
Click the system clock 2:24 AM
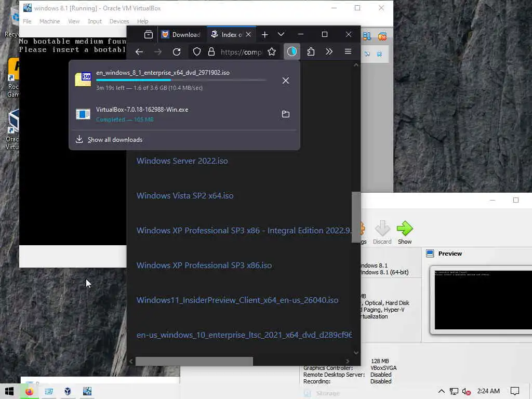pyautogui.click(x=488, y=391)
